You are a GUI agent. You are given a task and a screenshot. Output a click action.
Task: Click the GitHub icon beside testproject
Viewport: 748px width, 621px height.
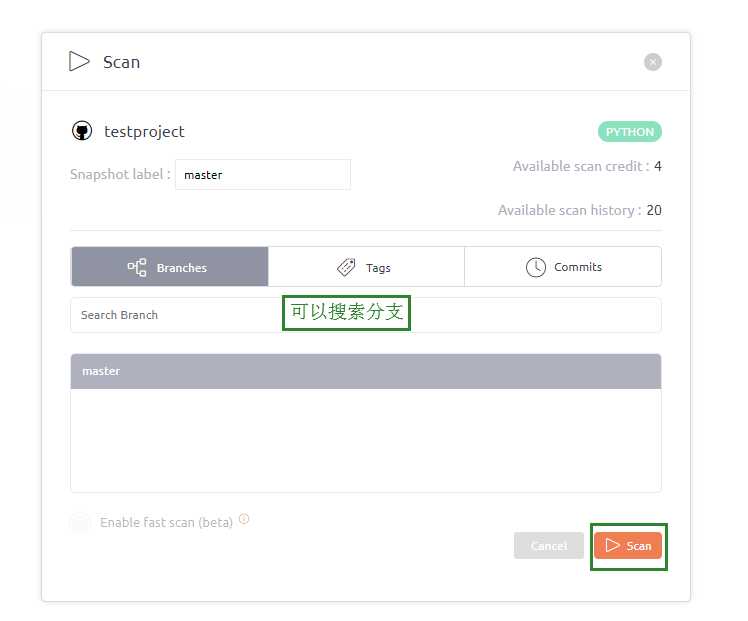click(82, 131)
